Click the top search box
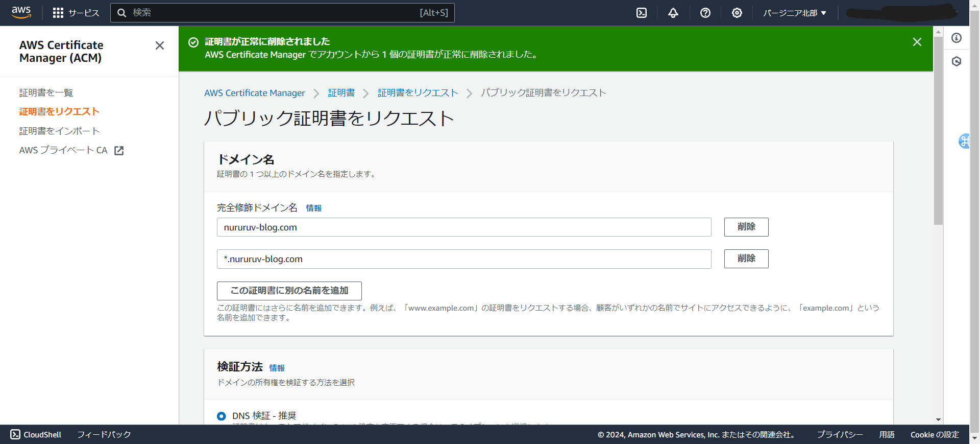This screenshot has height=444, width=980. [282, 13]
